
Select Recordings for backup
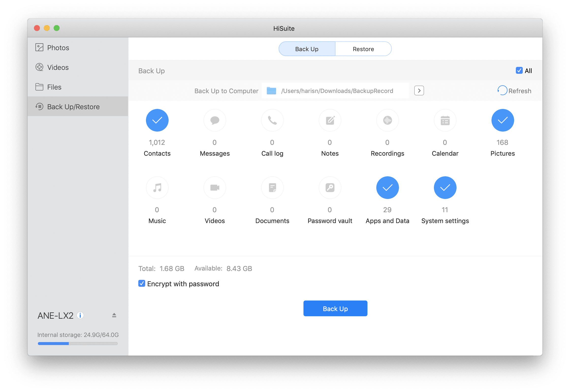pos(387,120)
